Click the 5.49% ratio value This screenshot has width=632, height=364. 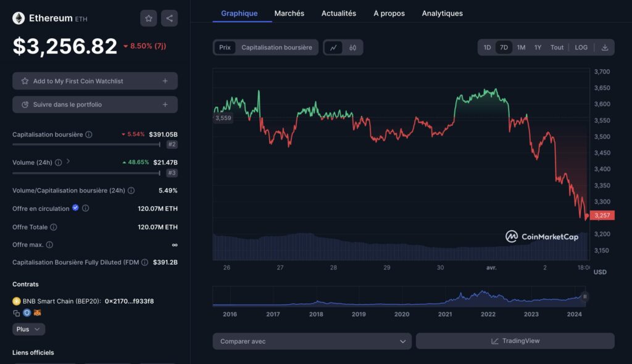pyautogui.click(x=168, y=190)
